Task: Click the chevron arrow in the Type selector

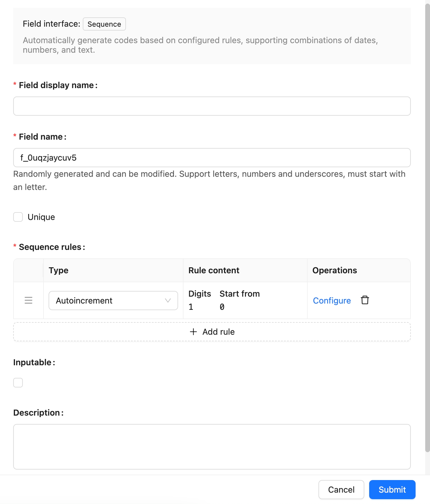Action: pos(168,301)
